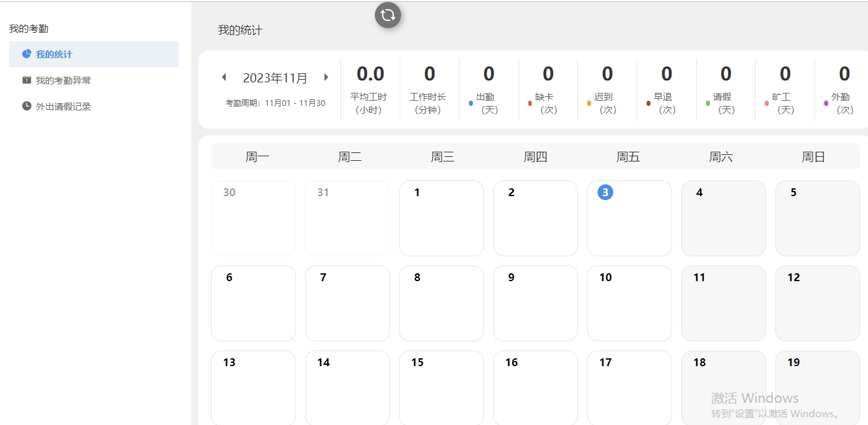
Task: Click the 平均工时 statistic value
Action: [370, 74]
